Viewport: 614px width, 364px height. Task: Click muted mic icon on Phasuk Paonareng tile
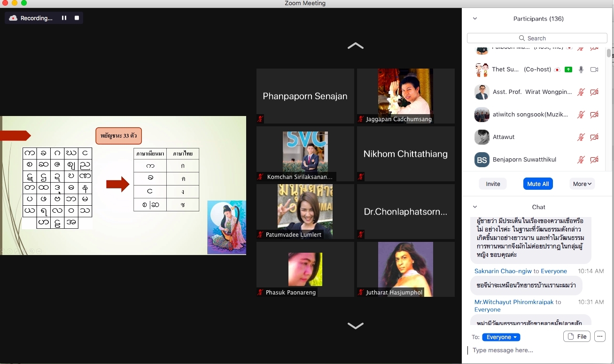pos(260,293)
